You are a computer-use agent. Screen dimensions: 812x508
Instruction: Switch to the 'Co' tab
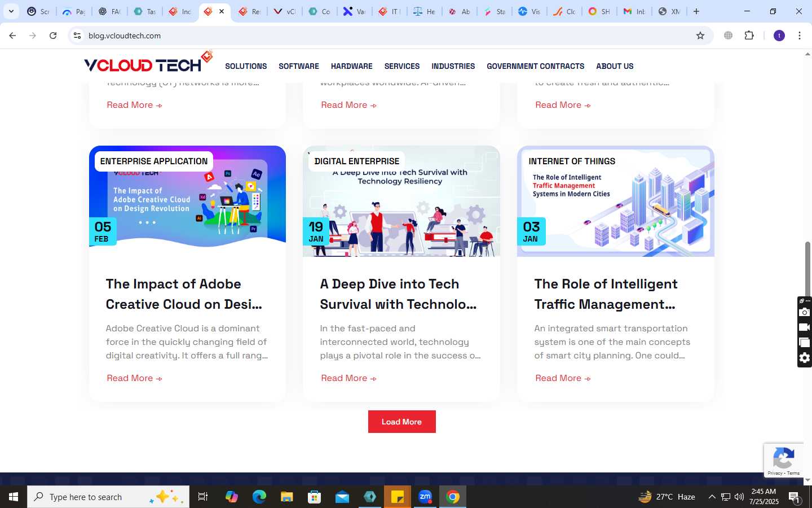click(320, 11)
